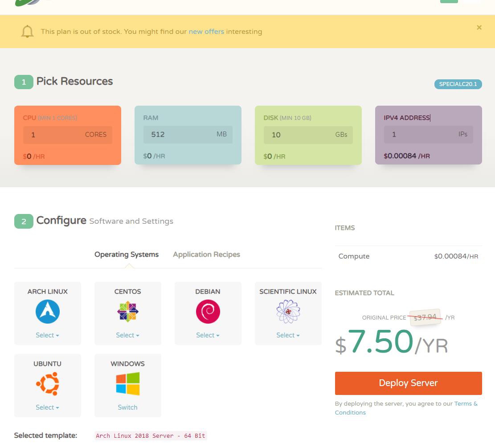Image resolution: width=495 pixels, height=448 pixels.
Task: Click the Debian swirl logo
Action: tap(208, 311)
